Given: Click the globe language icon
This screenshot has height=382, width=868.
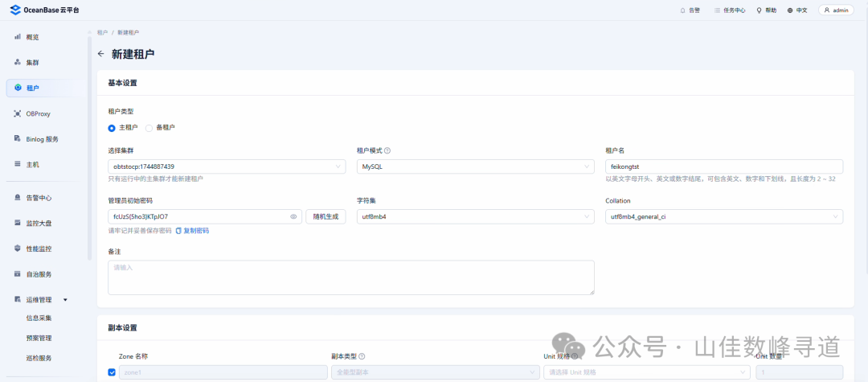Looking at the screenshot, I should 790,10.
